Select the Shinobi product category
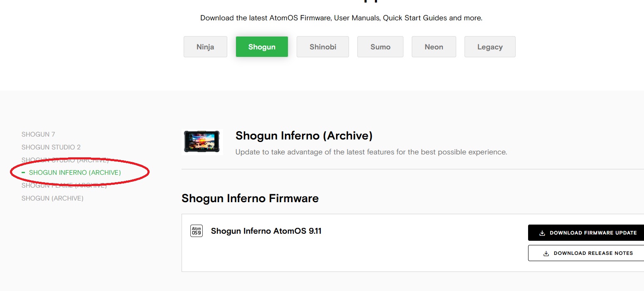The image size is (644, 291). click(322, 46)
